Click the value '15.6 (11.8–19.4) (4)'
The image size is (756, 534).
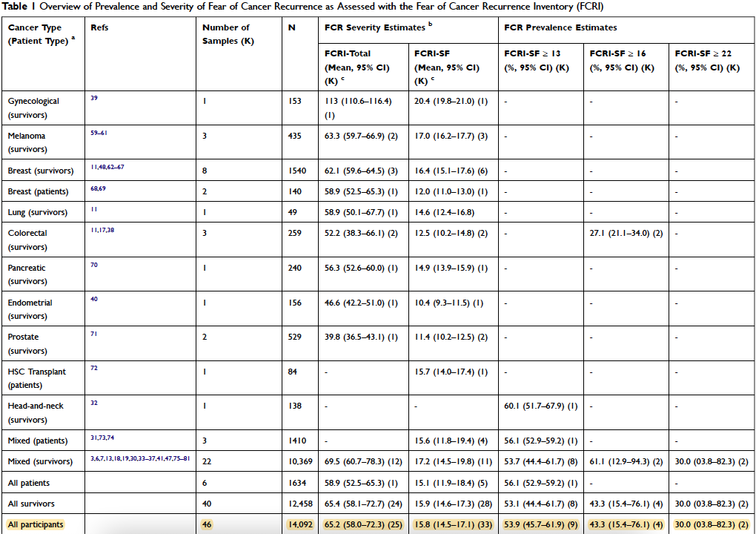[x=451, y=441]
